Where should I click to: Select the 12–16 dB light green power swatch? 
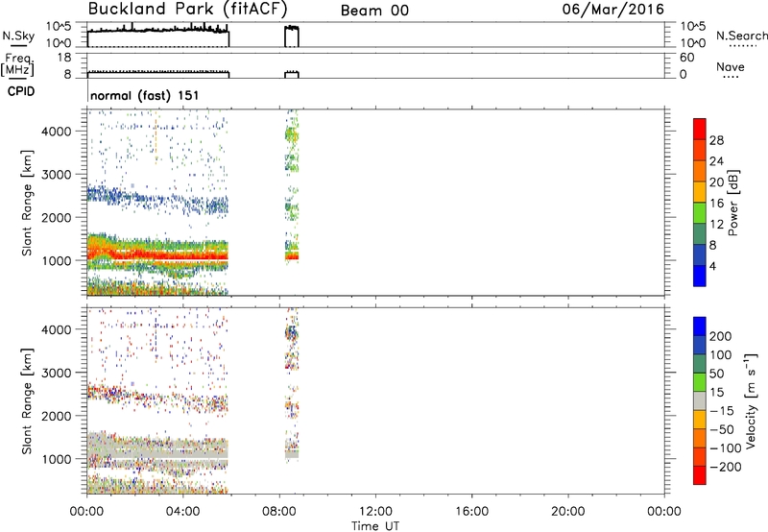700,212
